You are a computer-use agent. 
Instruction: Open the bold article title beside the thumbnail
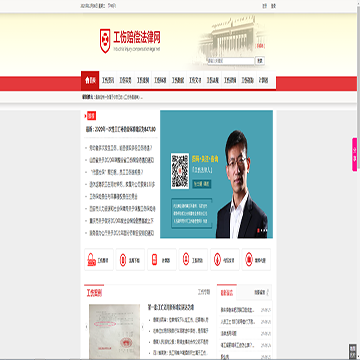pyautogui.click(x=171, y=307)
